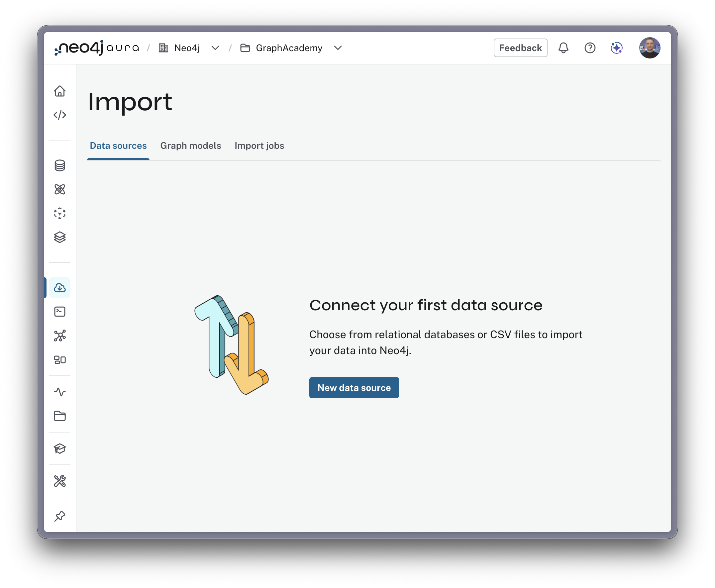Screen dimensions: 715x588
Task: Open the Home page from the sidebar
Action: pyautogui.click(x=60, y=91)
